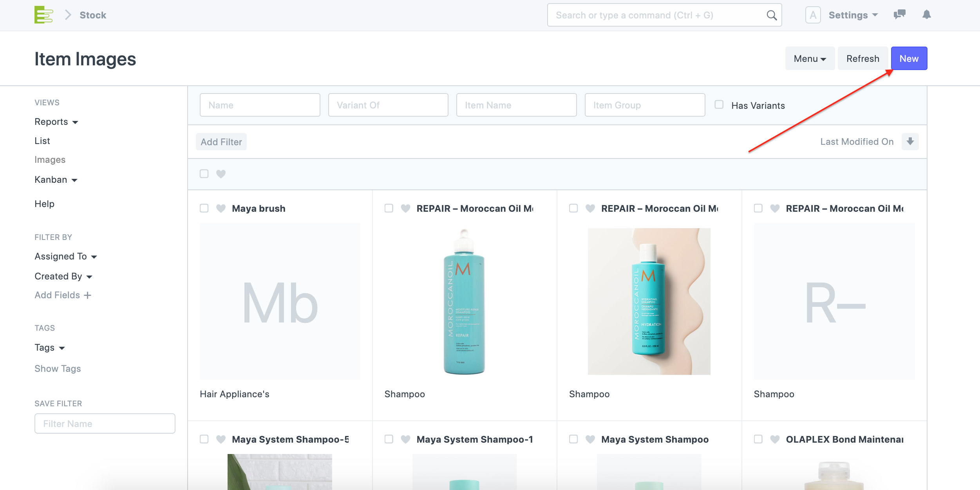Expand the Created By filter
The image size is (980, 490).
63,276
